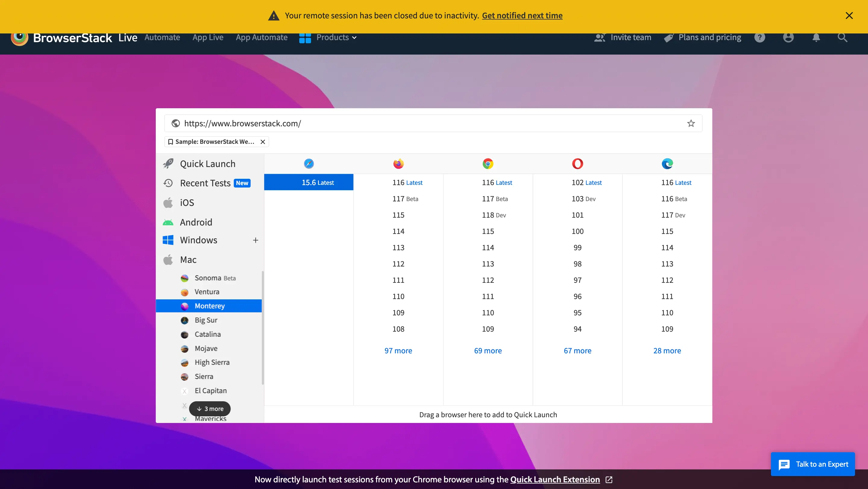Bookmark URL with the star icon

coord(691,123)
